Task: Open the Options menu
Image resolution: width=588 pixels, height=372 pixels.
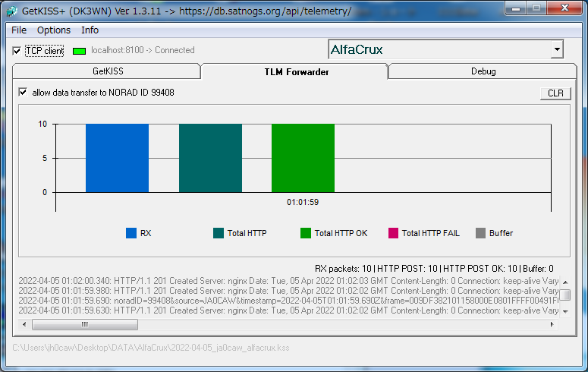Action: (x=54, y=30)
